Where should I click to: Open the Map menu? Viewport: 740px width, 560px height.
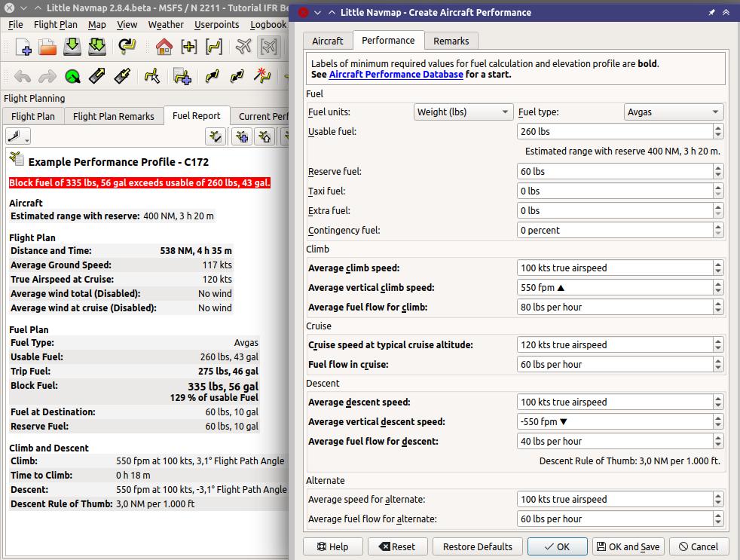[x=97, y=25]
